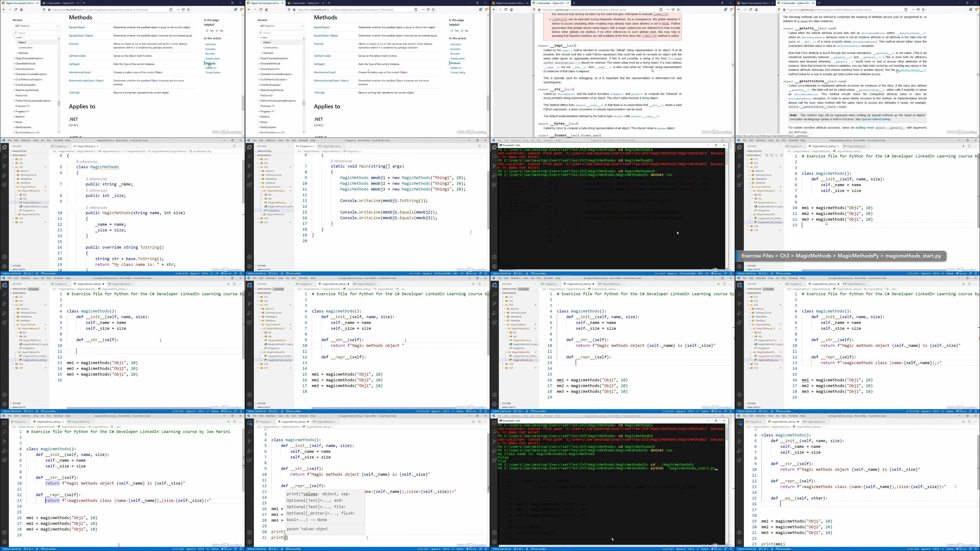Screen dimensions: 980x551
Task: Click New File icon beside EXERCISEFILES header
Action: click(x=767, y=155)
